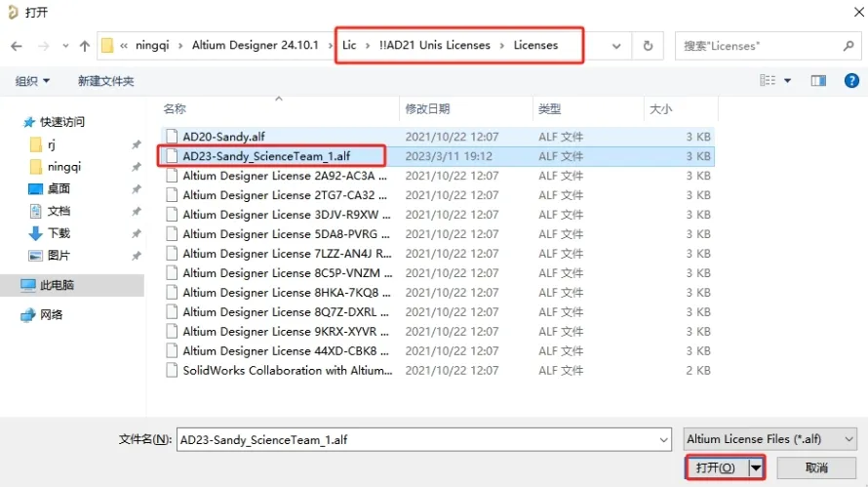Unpin 桌面 with its pin icon
This screenshot has height=487, width=868.
137,189
